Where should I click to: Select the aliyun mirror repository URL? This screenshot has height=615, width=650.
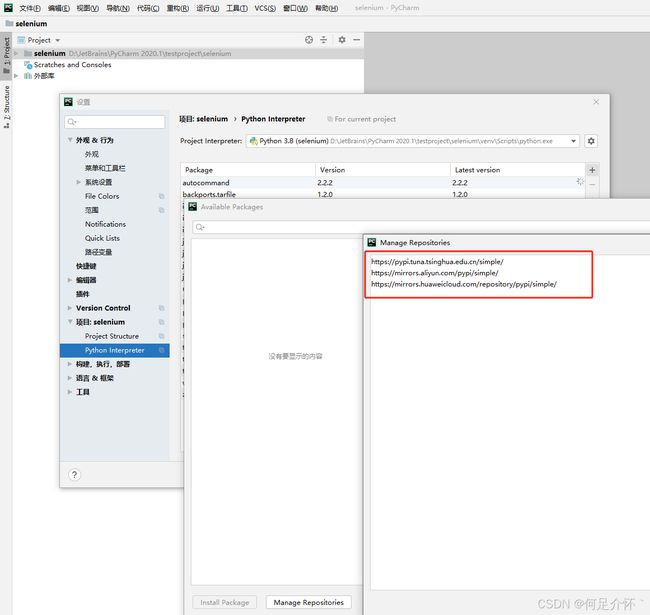point(434,273)
